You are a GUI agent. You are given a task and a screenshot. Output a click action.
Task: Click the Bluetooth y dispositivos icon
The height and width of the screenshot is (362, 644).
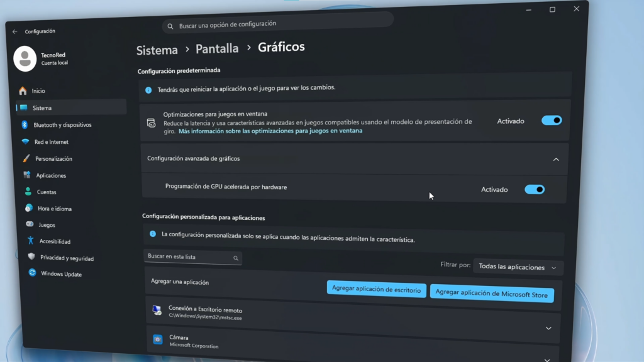pos(25,124)
